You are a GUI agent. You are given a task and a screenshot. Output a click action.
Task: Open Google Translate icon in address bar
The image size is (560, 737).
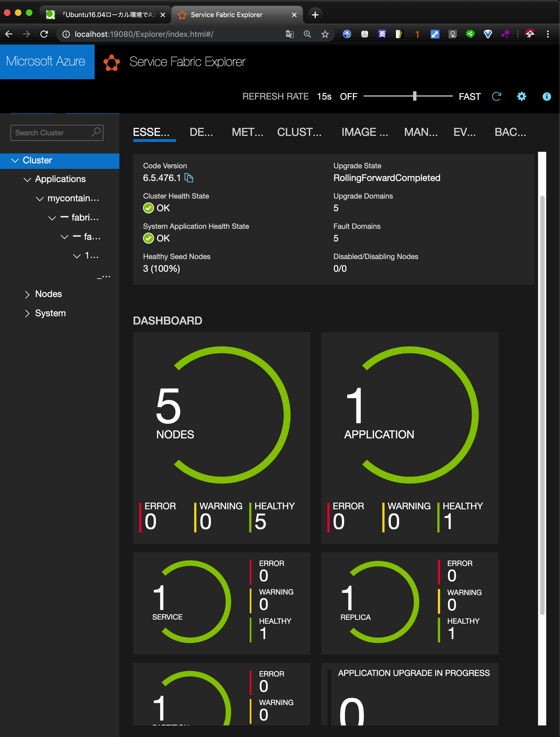click(290, 34)
